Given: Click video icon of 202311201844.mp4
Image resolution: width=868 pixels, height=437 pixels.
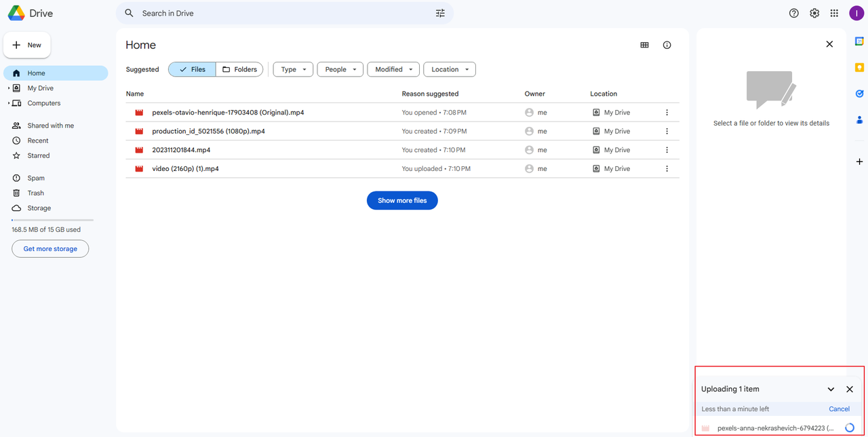Looking at the screenshot, I should [x=139, y=150].
